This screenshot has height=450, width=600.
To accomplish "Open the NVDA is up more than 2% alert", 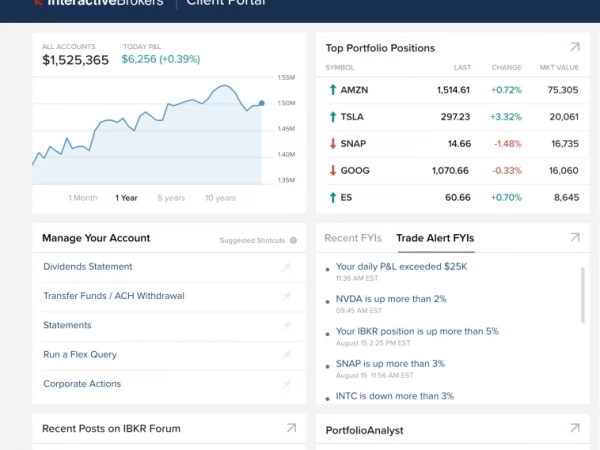I will point(391,298).
